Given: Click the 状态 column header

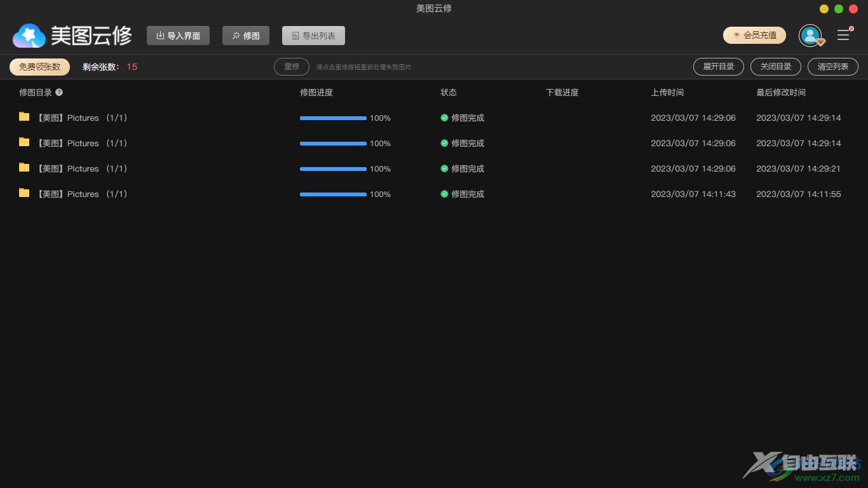Looking at the screenshot, I should (x=449, y=92).
